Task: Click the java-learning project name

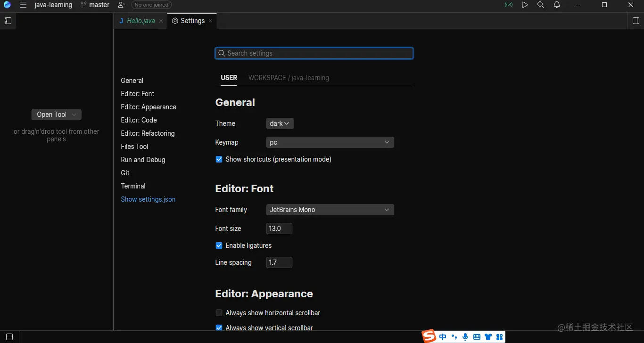Action: (53, 5)
